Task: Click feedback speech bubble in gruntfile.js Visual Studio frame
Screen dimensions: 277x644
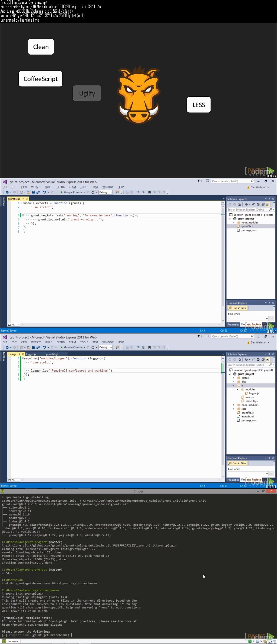Action: 207,181
